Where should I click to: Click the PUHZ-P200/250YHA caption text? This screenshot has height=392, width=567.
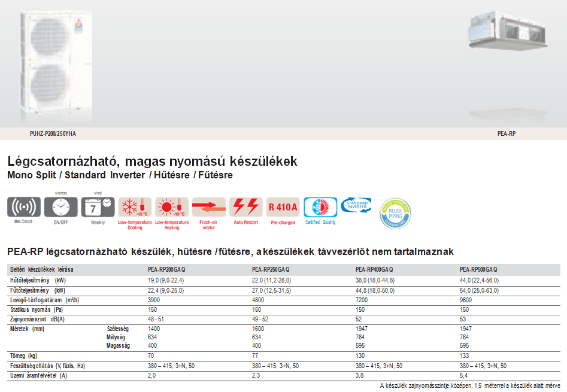[x=53, y=133]
